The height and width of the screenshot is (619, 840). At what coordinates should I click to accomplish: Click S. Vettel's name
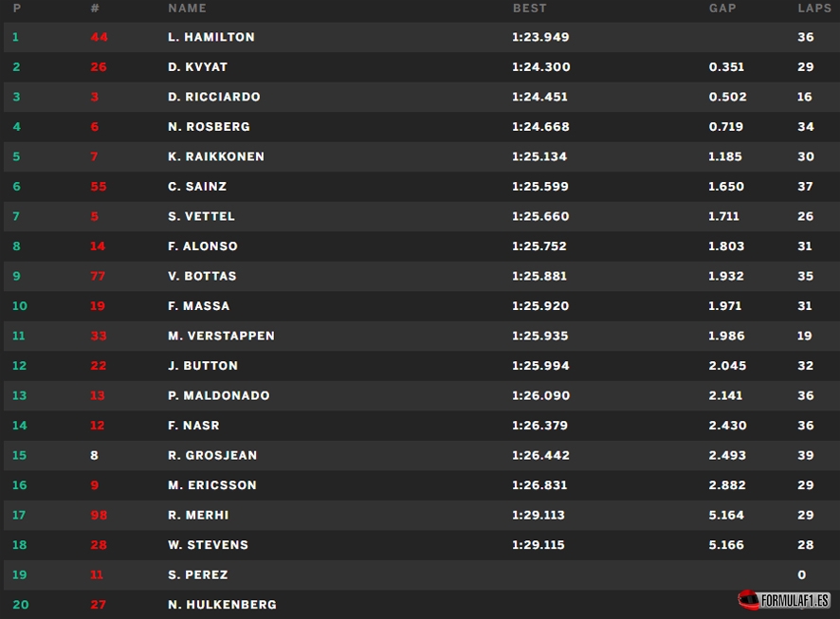[x=201, y=216]
